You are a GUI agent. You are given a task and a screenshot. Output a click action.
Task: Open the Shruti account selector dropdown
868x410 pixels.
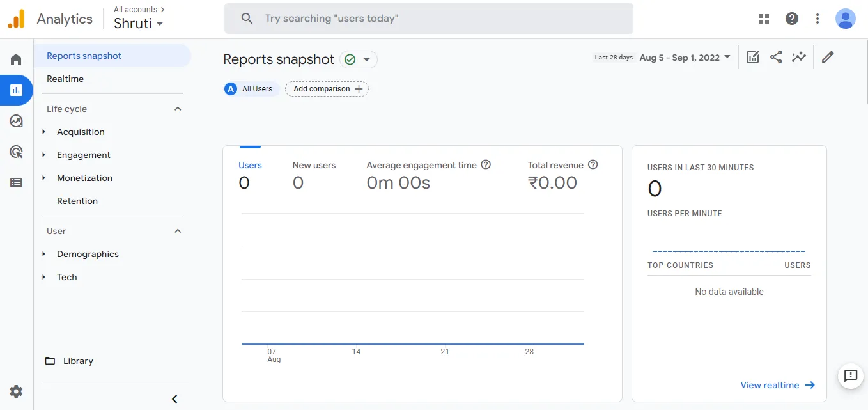[x=138, y=24]
